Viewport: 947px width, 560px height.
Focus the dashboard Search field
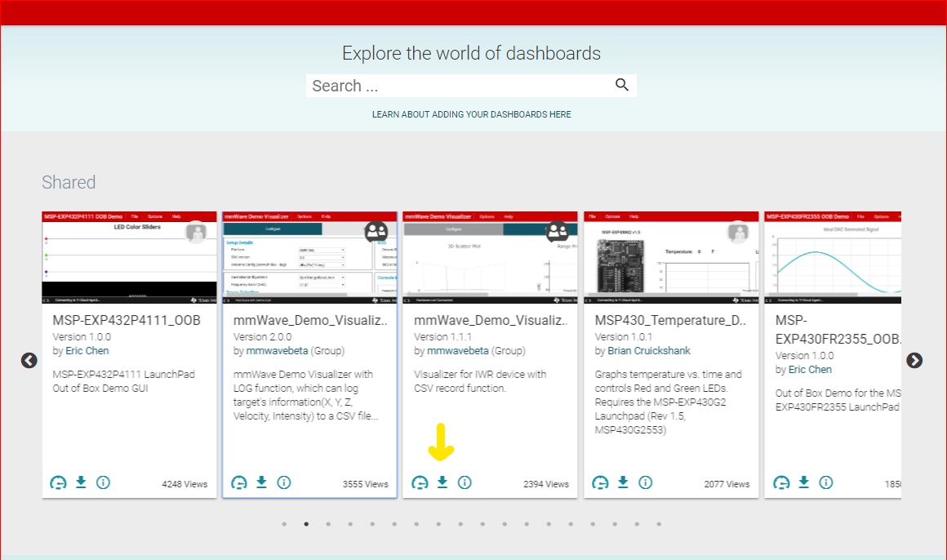(x=471, y=86)
